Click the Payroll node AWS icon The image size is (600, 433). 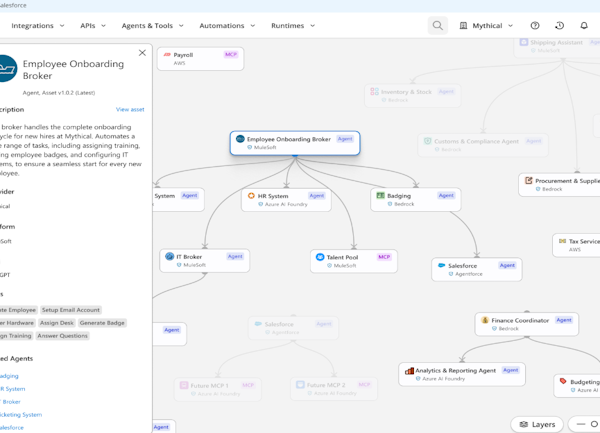click(167, 55)
